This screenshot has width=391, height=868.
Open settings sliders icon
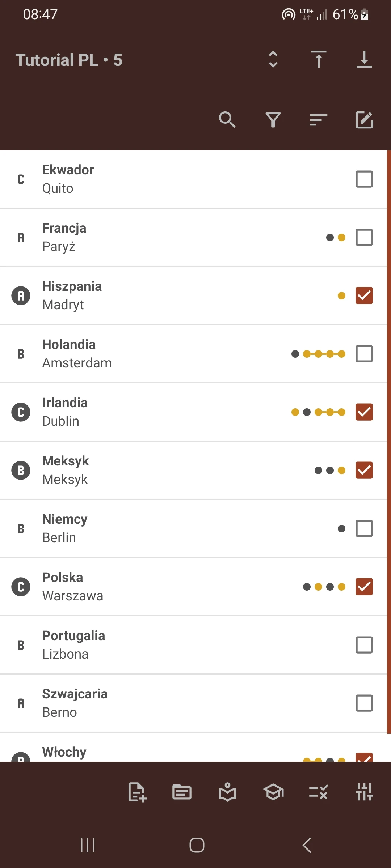tap(364, 792)
